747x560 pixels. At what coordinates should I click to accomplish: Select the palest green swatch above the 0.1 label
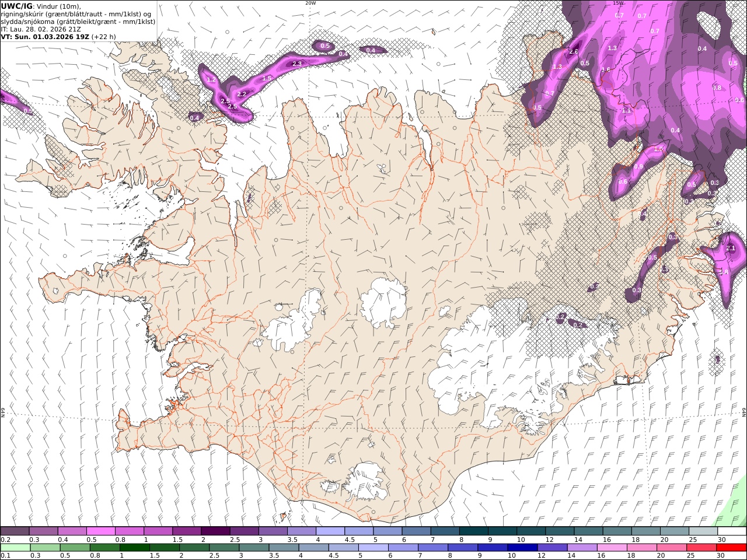click(x=15, y=548)
